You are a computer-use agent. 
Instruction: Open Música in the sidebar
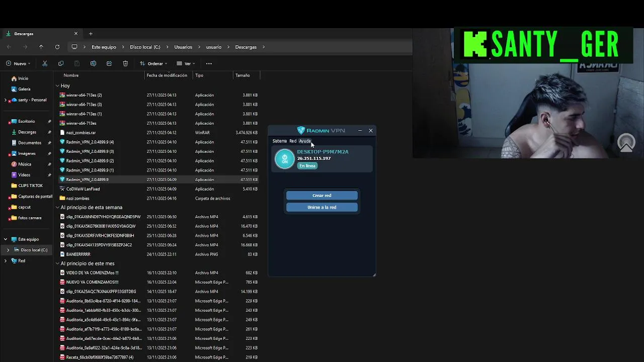click(x=25, y=164)
